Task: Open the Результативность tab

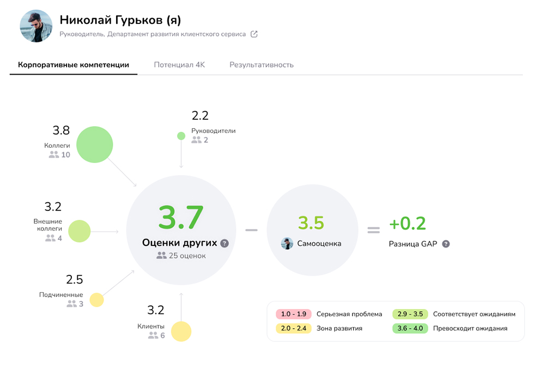Action: (261, 65)
